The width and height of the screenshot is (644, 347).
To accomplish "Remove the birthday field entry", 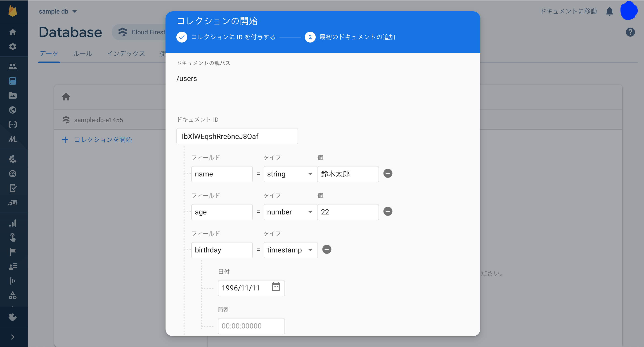I will 327,249.
